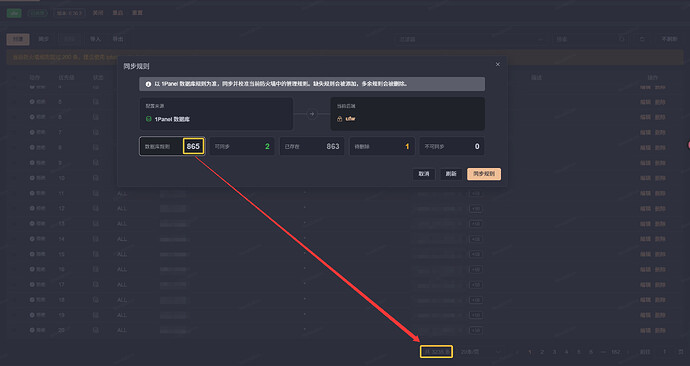Open the 不刷新 auto-refresh dropdown

[669, 39]
